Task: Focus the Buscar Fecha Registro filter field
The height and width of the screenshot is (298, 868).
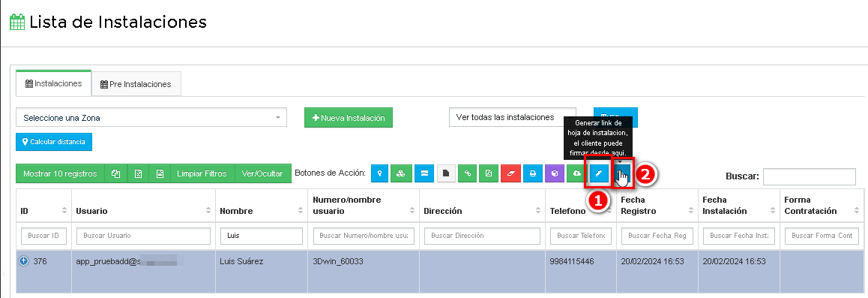Action: pyautogui.click(x=657, y=236)
